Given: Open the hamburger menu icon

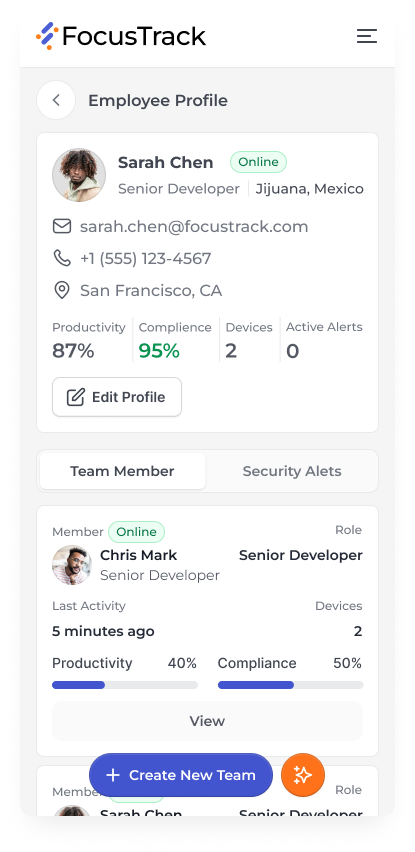Looking at the screenshot, I should [x=367, y=36].
